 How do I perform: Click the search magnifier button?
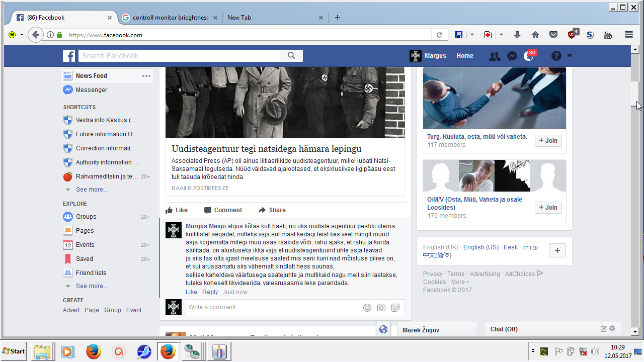point(291,56)
